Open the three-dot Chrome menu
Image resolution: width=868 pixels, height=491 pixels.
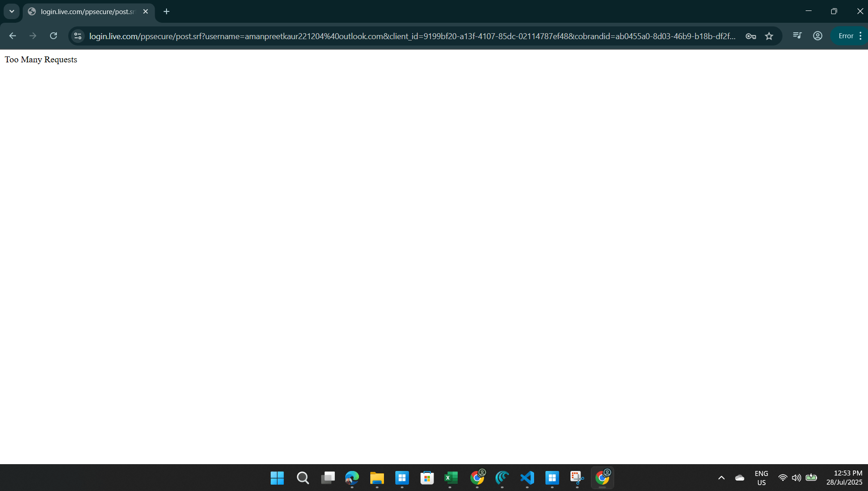(x=861, y=36)
